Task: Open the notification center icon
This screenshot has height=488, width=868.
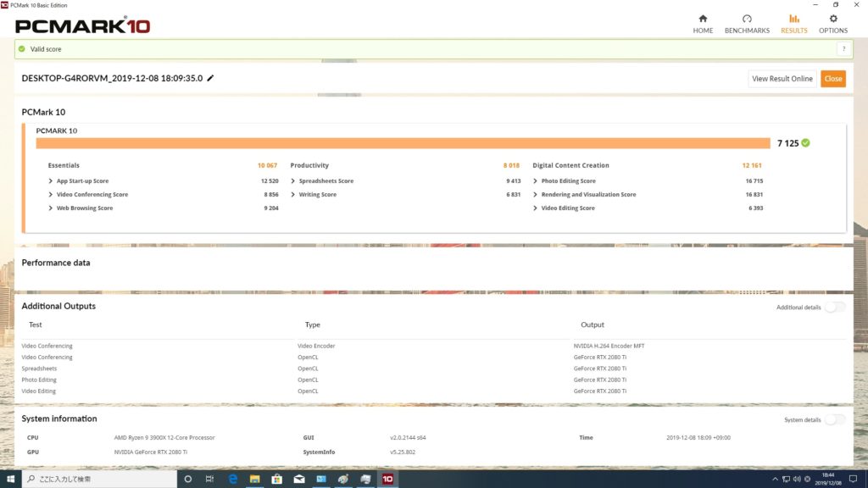Action: click(853, 480)
